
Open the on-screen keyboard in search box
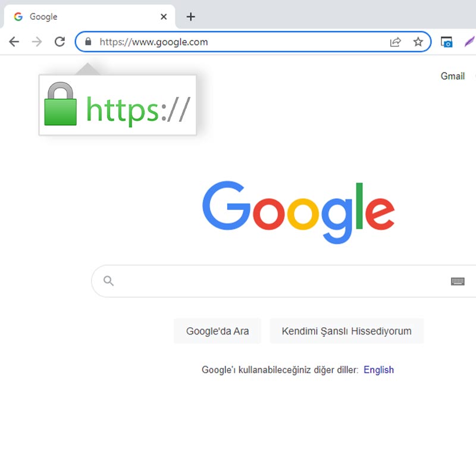click(x=458, y=281)
